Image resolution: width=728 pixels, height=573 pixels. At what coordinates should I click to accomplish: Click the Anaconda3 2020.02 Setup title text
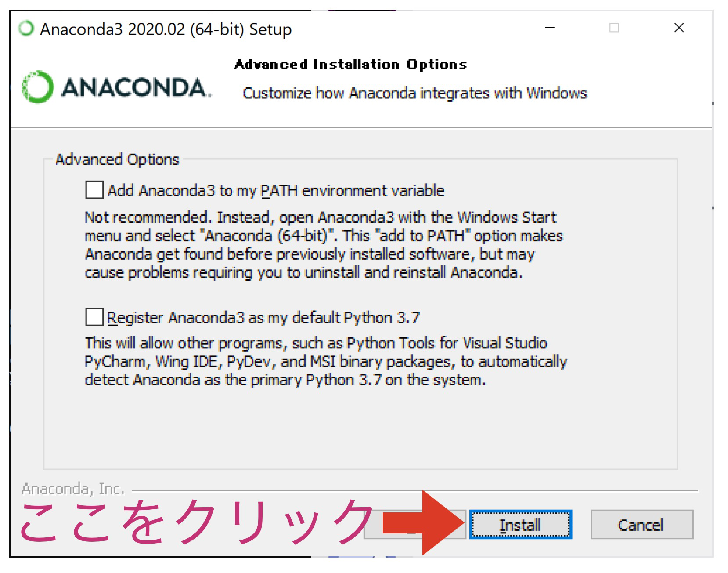tap(165, 29)
